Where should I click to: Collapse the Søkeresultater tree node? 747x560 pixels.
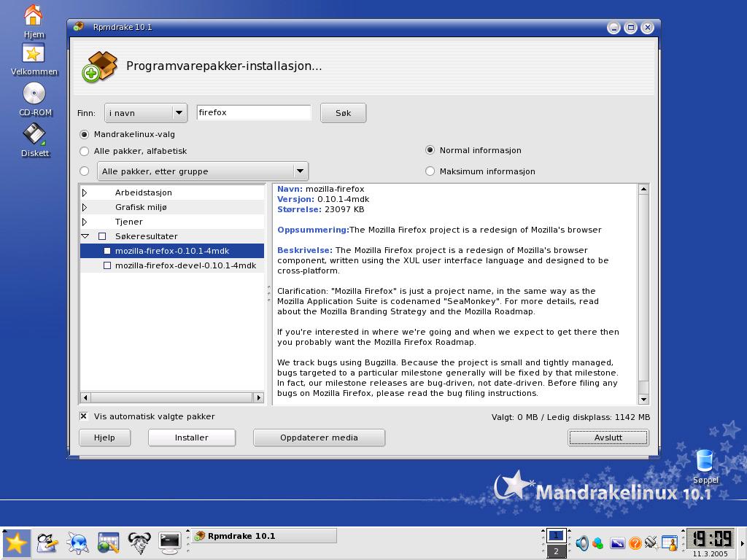[x=85, y=236]
